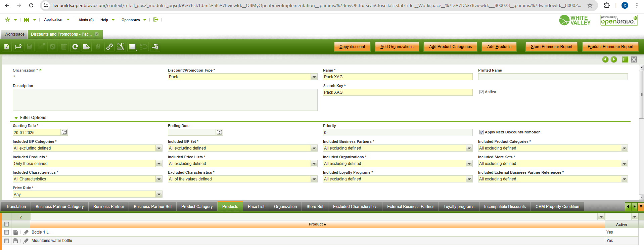
Task: Switch to the Price List tab
Action: [x=256, y=207]
